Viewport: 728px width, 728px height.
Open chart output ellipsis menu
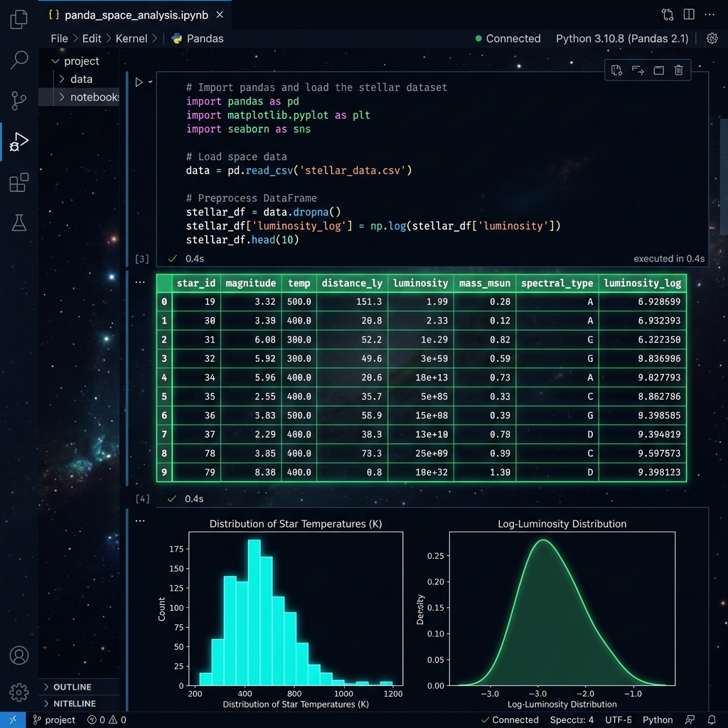pyautogui.click(x=140, y=520)
